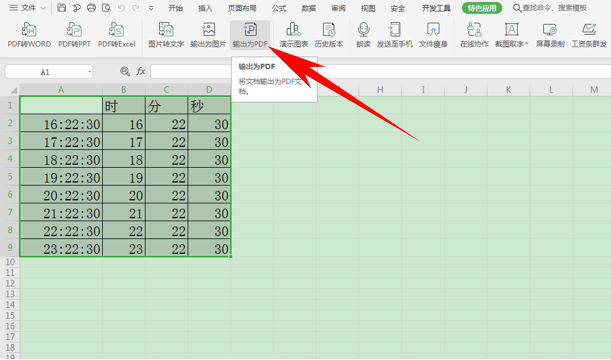Open 发送至手机 send to phone
The image size is (611, 360).
pyautogui.click(x=394, y=35)
